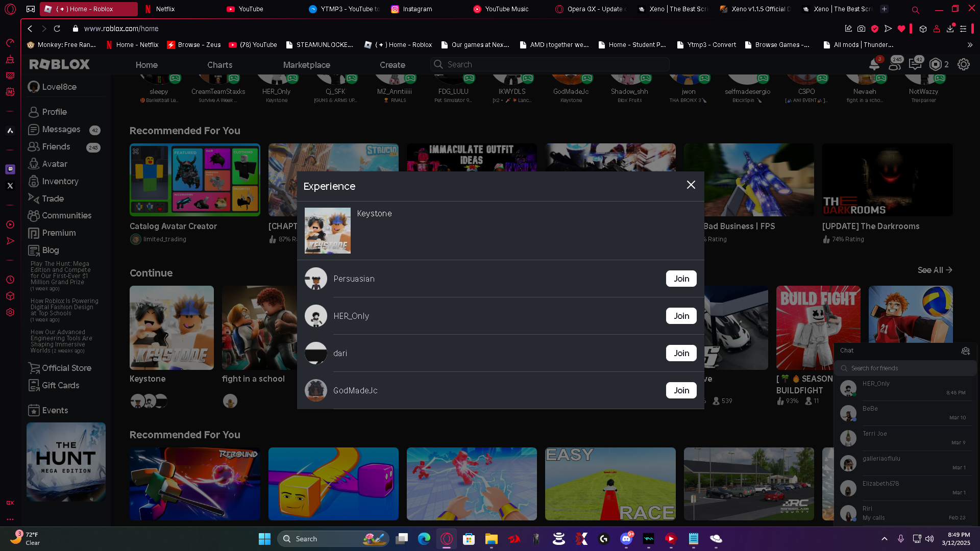Open the Marketplace tab

tap(307, 65)
